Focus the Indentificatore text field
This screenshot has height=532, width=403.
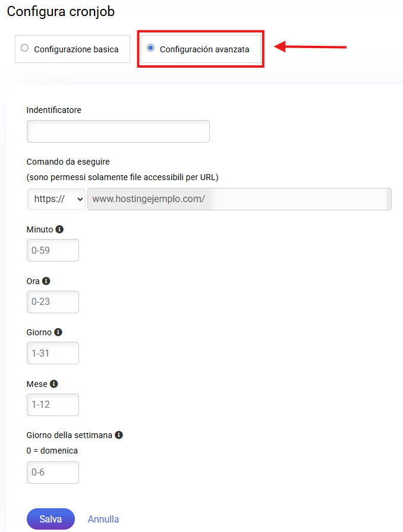pyautogui.click(x=118, y=131)
